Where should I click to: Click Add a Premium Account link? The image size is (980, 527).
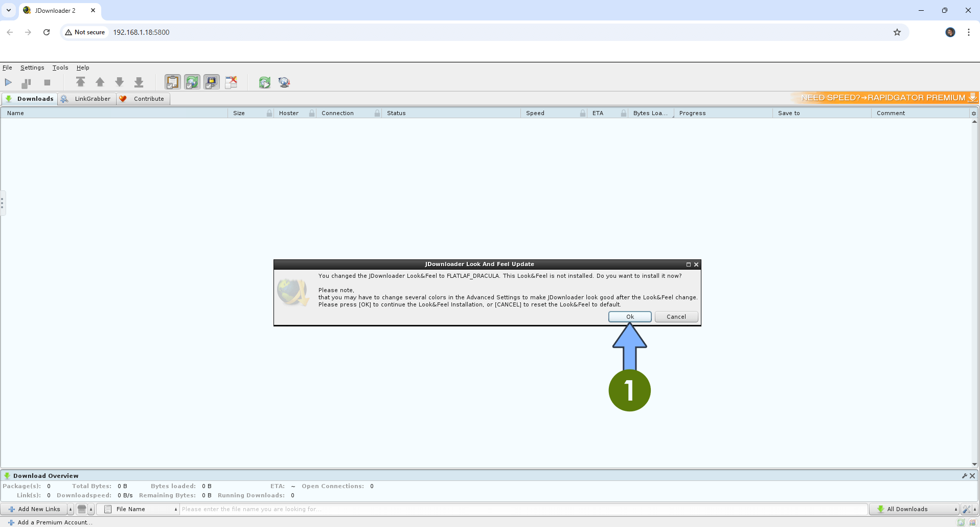click(x=50, y=522)
